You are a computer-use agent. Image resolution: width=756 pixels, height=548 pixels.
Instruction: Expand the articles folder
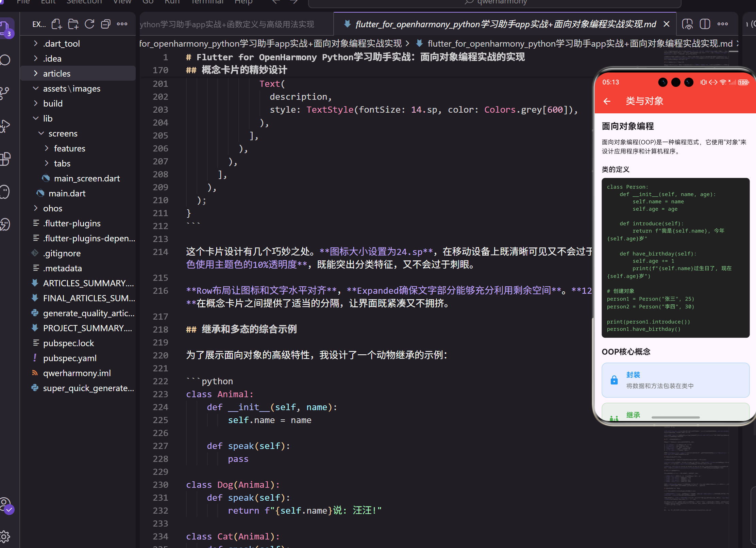[x=56, y=74]
